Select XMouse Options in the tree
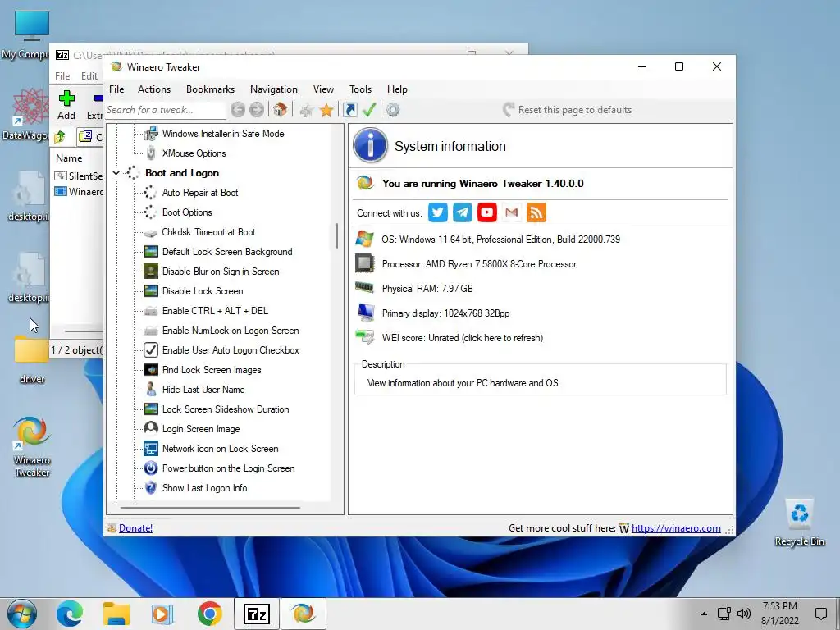The width and height of the screenshot is (840, 630). click(194, 153)
